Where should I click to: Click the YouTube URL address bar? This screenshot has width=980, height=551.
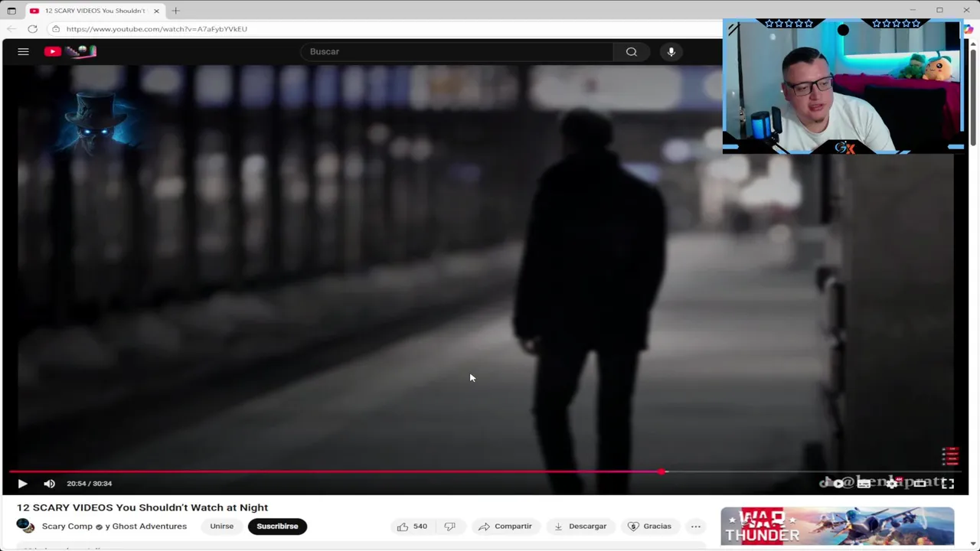click(x=157, y=29)
